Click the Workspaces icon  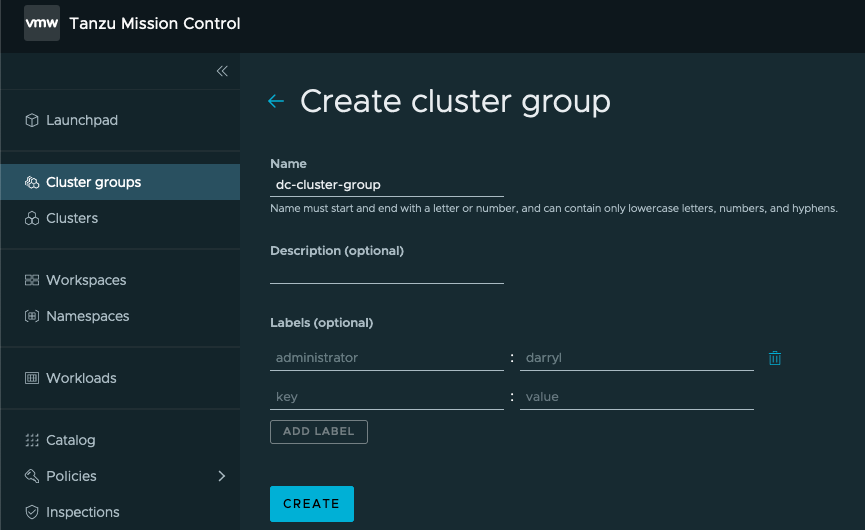click(x=32, y=280)
